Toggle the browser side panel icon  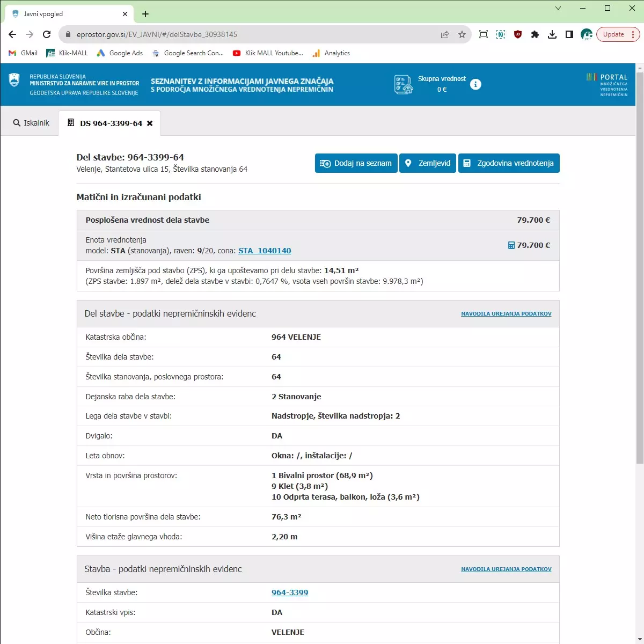pos(569,34)
